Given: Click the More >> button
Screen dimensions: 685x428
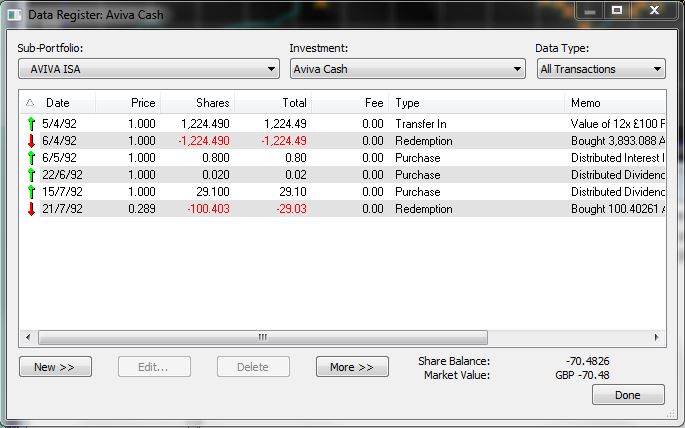Looking at the screenshot, I should 352,367.
